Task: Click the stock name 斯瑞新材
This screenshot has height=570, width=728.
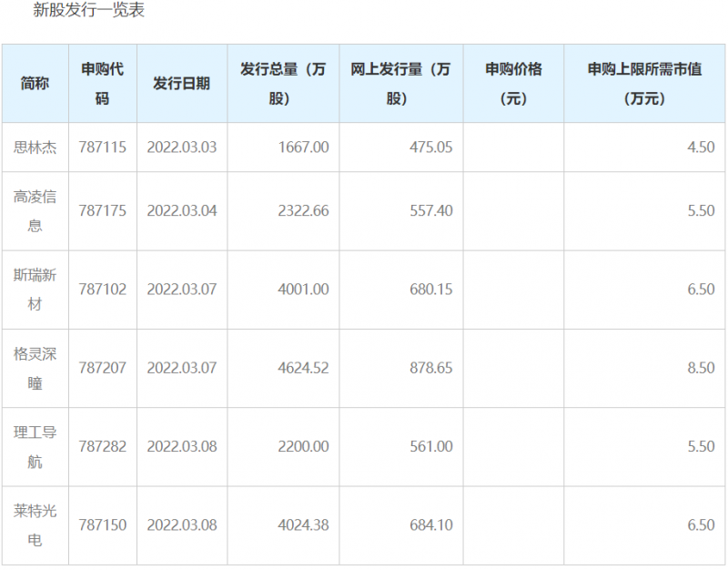Action: [35, 290]
